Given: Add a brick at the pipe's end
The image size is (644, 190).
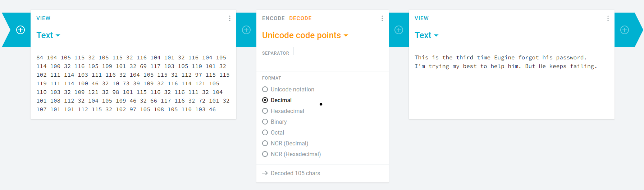Looking at the screenshot, I should (x=625, y=30).
